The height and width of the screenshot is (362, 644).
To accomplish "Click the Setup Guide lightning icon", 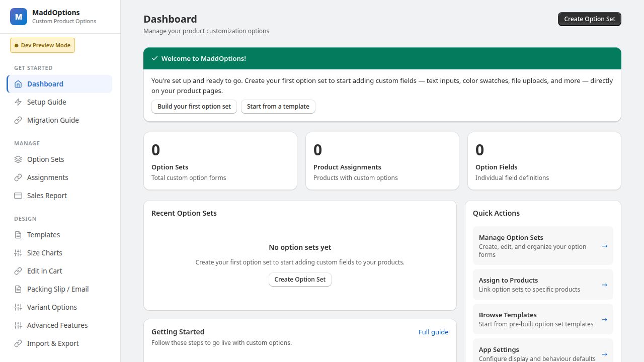I will pos(18,102).
